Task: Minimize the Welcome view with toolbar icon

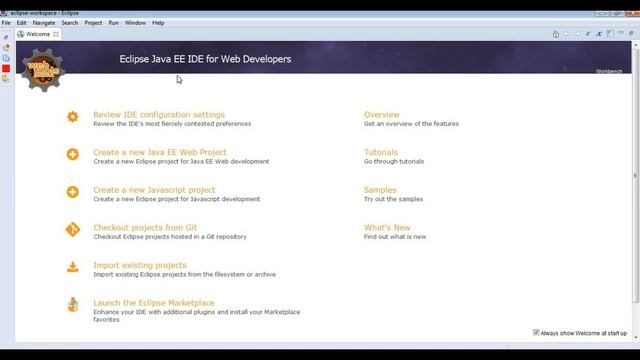Action: [621, 33]
